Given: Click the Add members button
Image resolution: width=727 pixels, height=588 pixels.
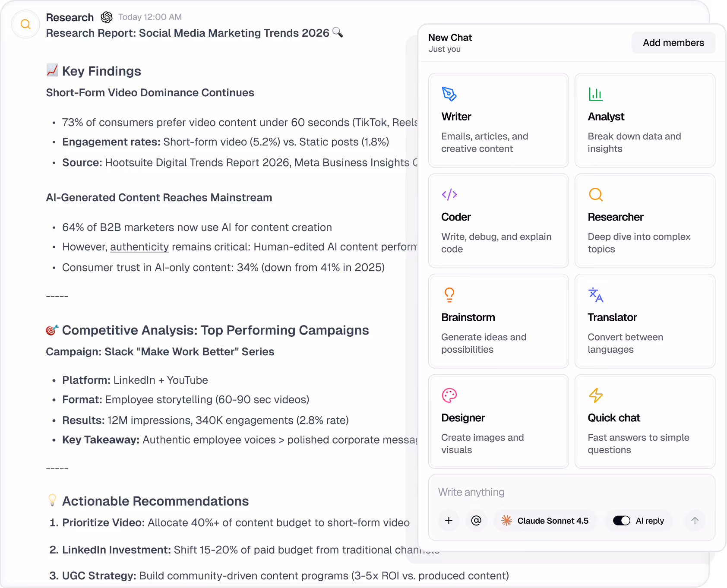Looking at the screenshot, I should coord(673,42).
